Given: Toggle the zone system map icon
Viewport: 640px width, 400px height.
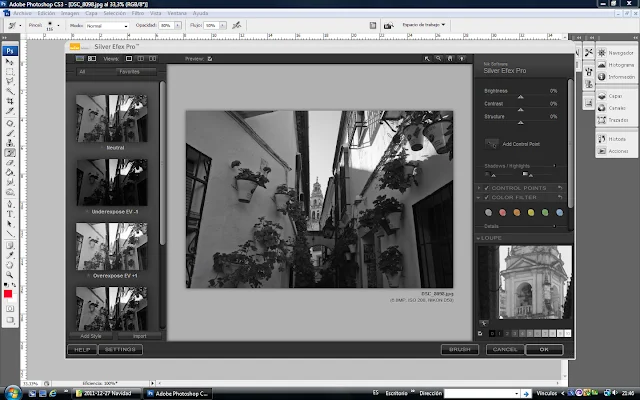Looking at the screenshot, I should pos(480,333).
